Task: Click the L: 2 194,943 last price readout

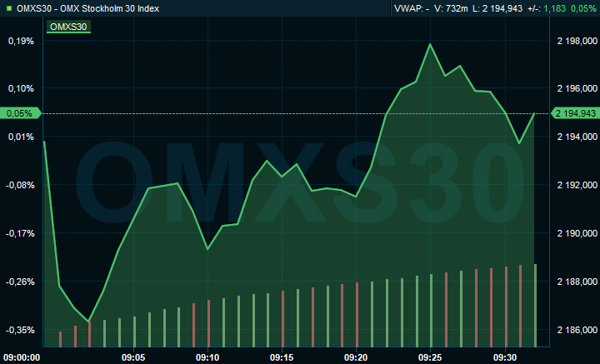Action: (x=497, y=8)
